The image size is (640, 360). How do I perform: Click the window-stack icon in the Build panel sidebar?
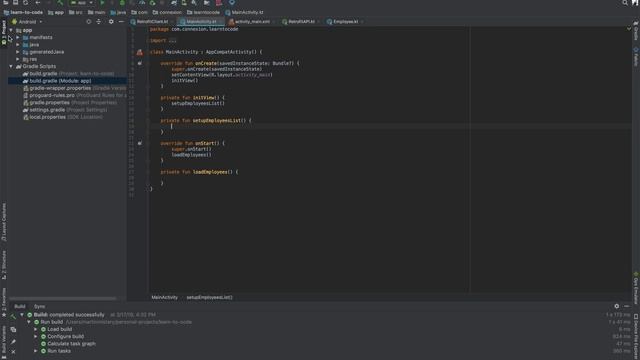tap(13, 329)
